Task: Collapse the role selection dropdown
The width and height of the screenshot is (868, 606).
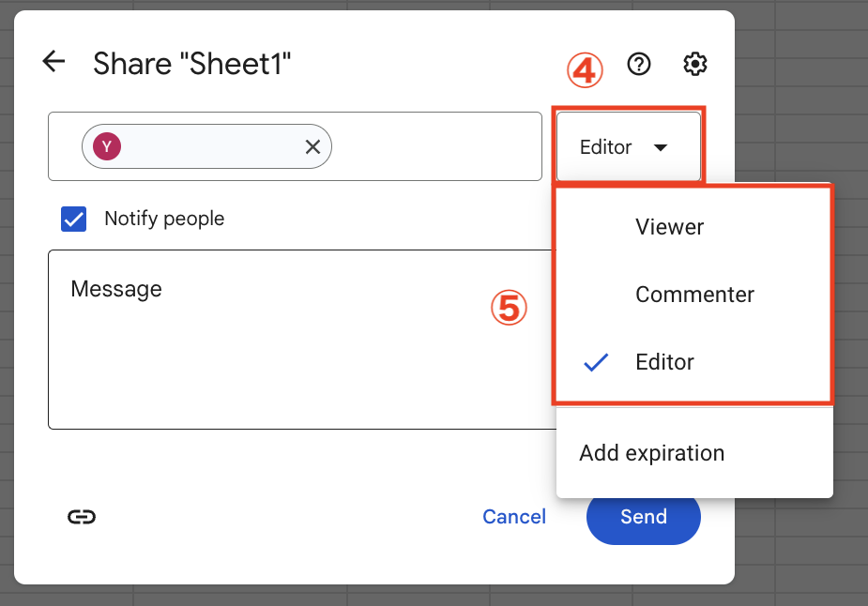Action: tap(628, 146)
